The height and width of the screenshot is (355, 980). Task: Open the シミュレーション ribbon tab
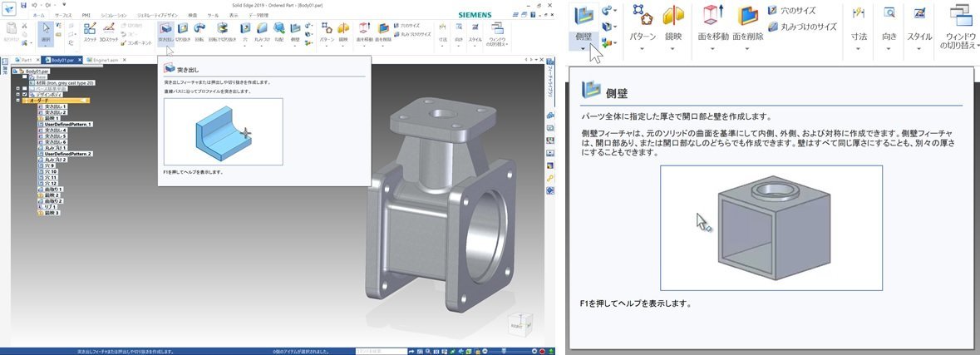(x=114, y=16)
